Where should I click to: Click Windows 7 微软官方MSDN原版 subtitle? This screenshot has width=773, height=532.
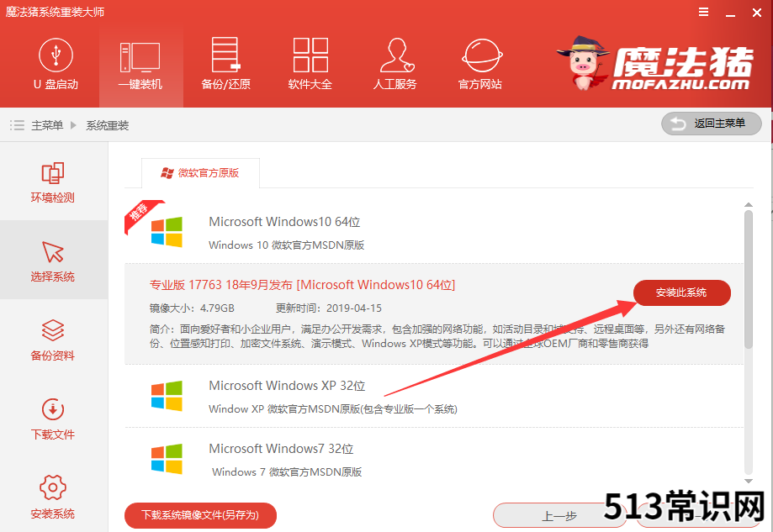(287, 471)
